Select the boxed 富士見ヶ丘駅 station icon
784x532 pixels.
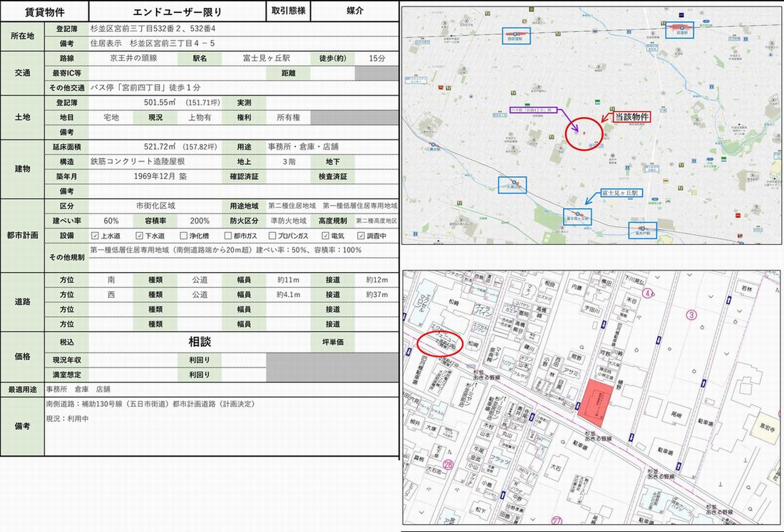click(x=577, y=217)
